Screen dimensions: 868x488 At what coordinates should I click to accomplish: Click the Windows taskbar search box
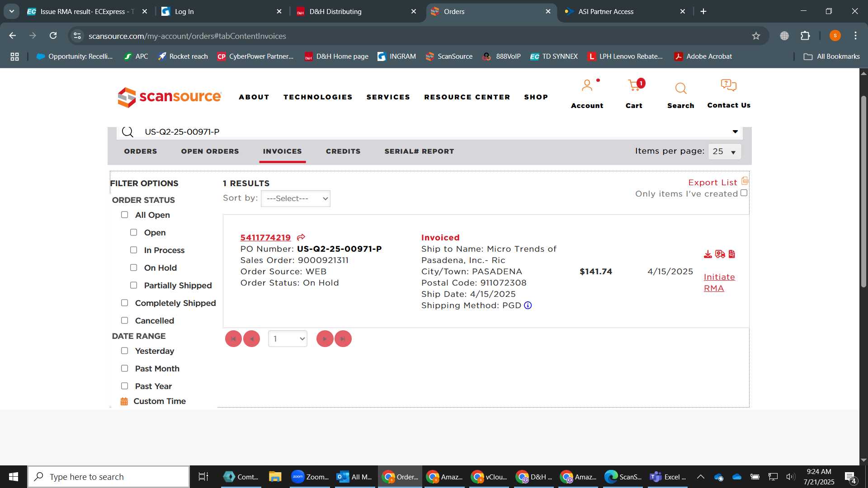point(108,477)
